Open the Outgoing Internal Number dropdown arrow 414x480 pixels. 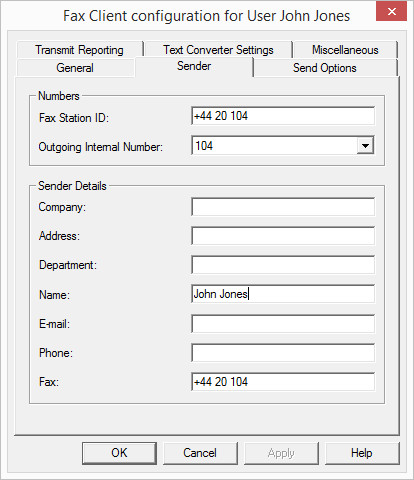click(365, 146)
